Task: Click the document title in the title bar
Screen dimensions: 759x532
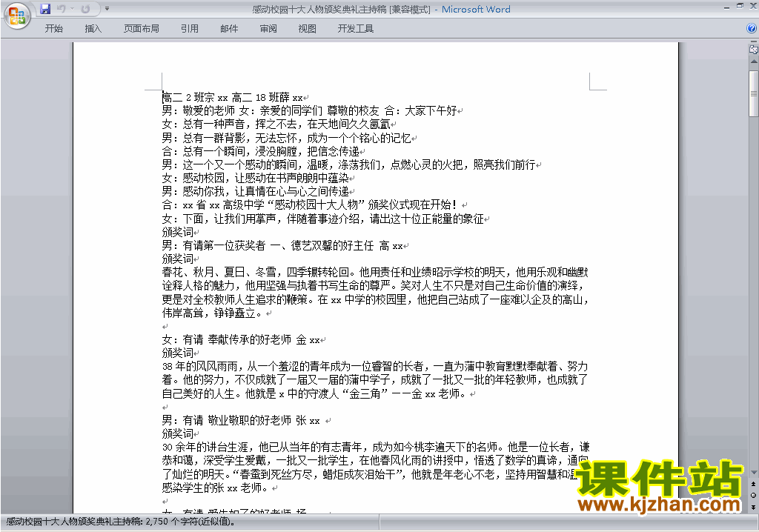Action: coord(341,9)
